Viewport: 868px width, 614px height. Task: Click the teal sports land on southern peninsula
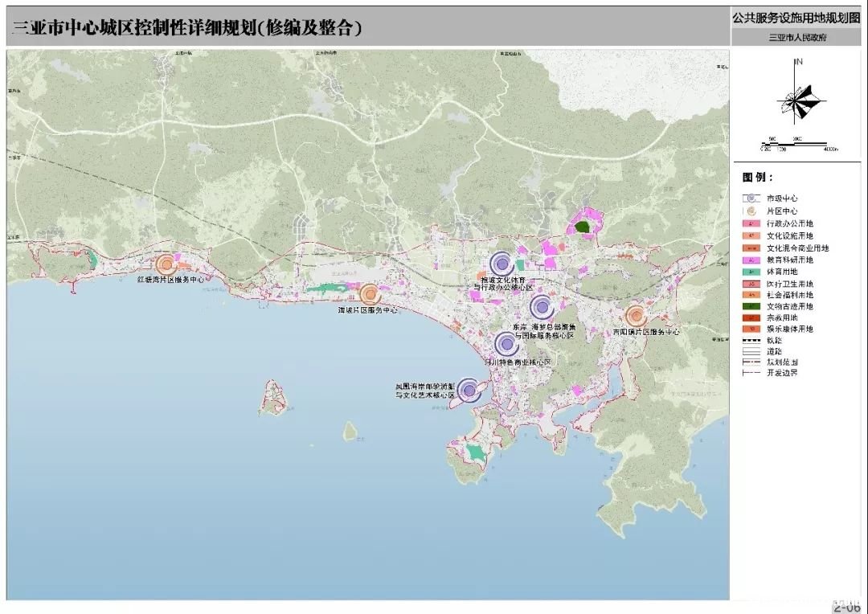[x=476, y=452]
